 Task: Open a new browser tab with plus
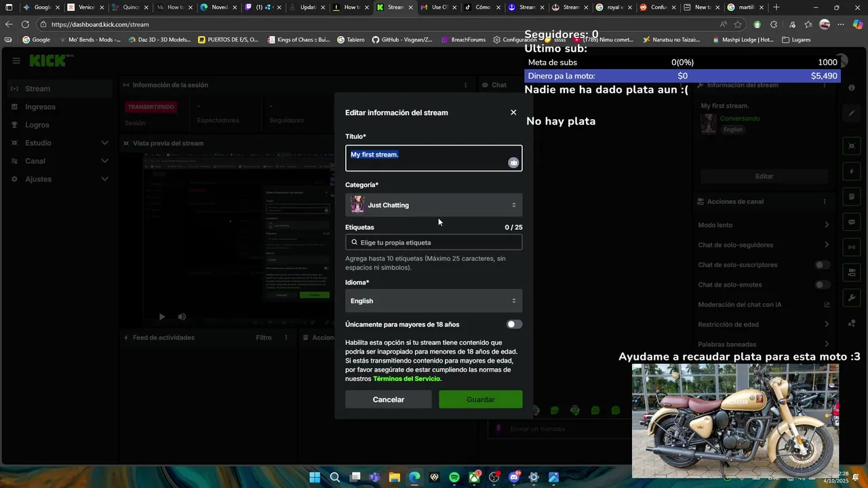pyautogui.click(x=776, y=7)
